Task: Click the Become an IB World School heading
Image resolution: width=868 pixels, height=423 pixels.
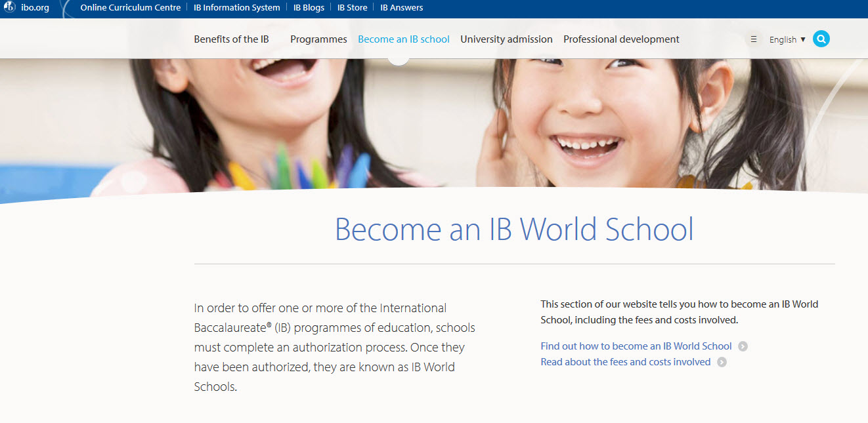Action: [514, 229]
